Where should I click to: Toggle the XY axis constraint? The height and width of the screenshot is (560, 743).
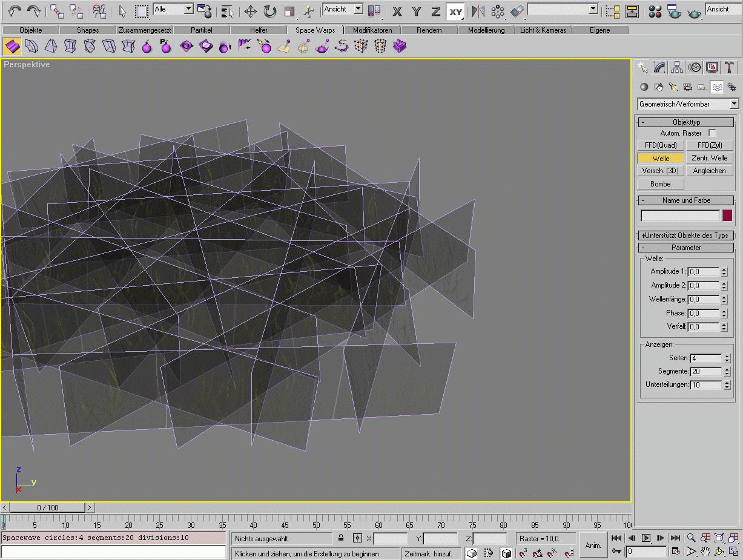[455, 11]
